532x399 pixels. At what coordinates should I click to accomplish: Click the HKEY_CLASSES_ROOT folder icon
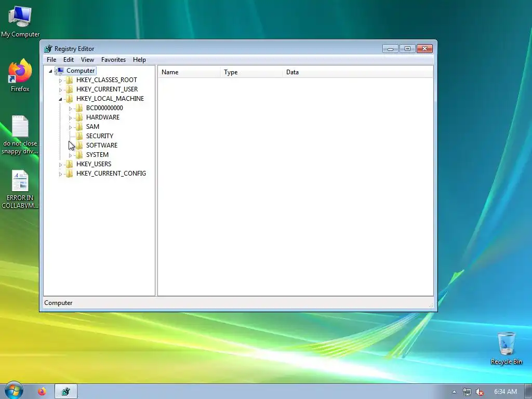pyautogui.click(x=70, y=80)
